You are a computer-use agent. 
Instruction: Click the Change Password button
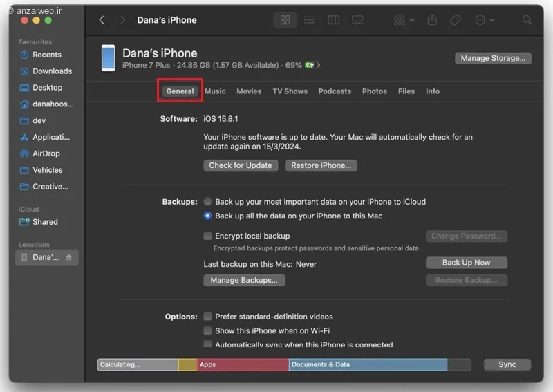coord(466,236)
